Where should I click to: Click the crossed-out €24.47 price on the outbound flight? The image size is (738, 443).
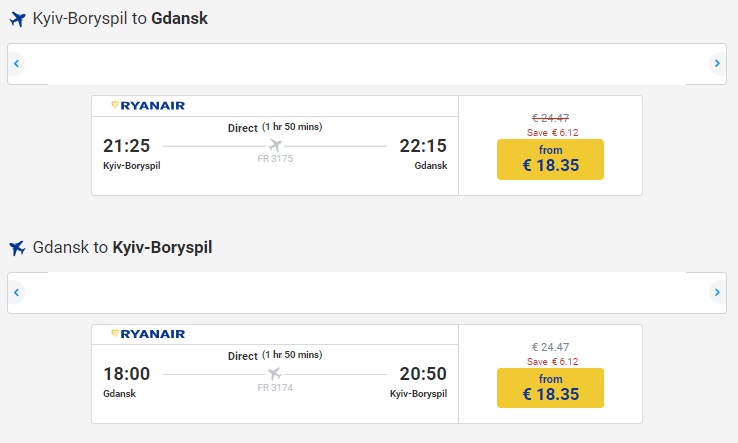(x=550, y=118)
